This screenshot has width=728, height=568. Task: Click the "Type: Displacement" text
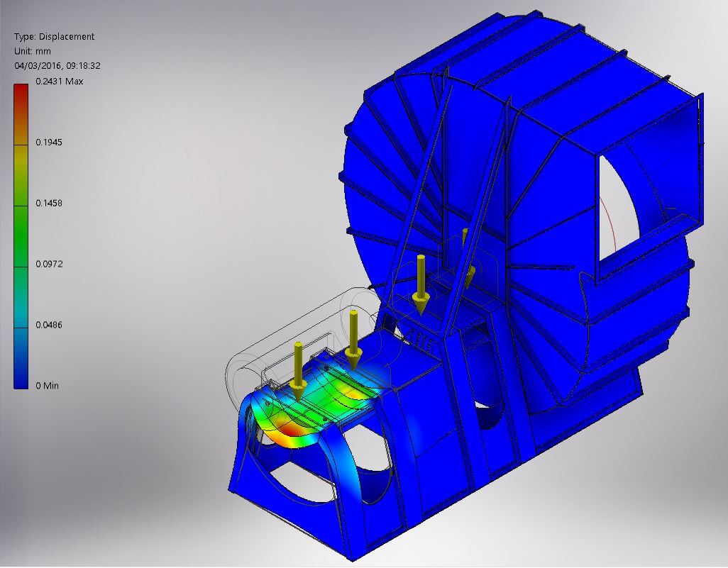(x=54, y=37)
